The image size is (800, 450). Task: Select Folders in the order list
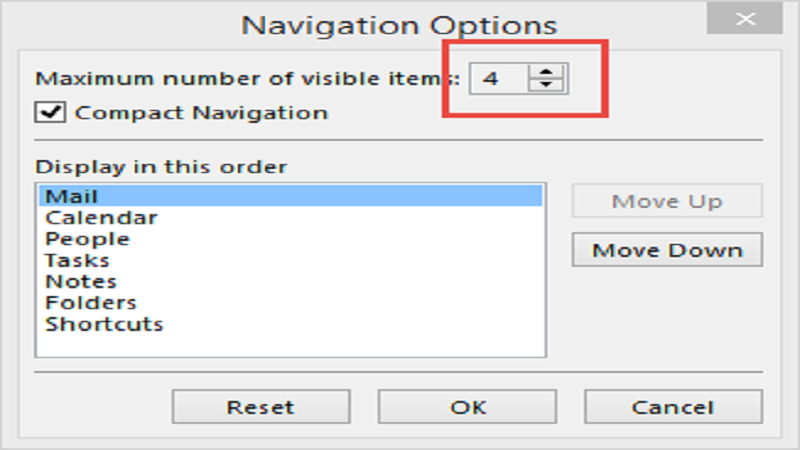91,303
